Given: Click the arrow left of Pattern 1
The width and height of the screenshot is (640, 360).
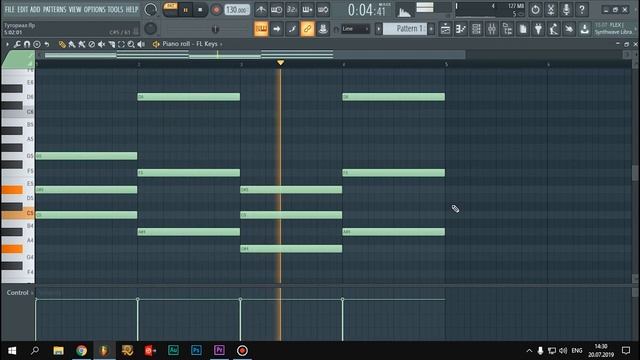Looking at the screenshot, I should coord(378,29).
